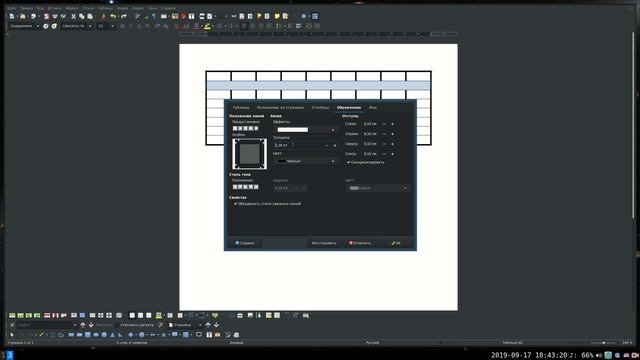Click the find toolbar search text field
This screenshot has width=640, height=360.
[45, 325]
